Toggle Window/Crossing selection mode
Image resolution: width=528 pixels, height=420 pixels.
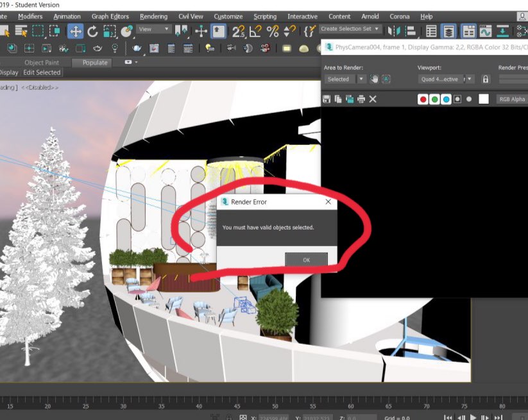click(55, 31)
